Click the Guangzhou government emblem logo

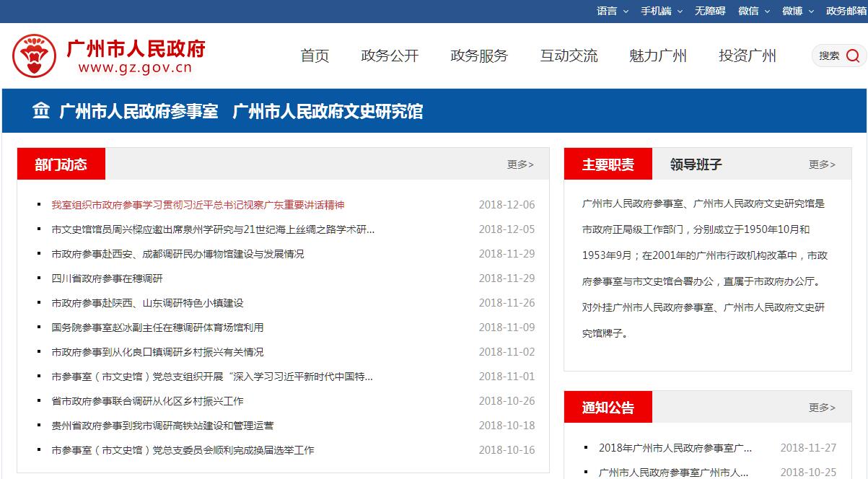(35, 56)
